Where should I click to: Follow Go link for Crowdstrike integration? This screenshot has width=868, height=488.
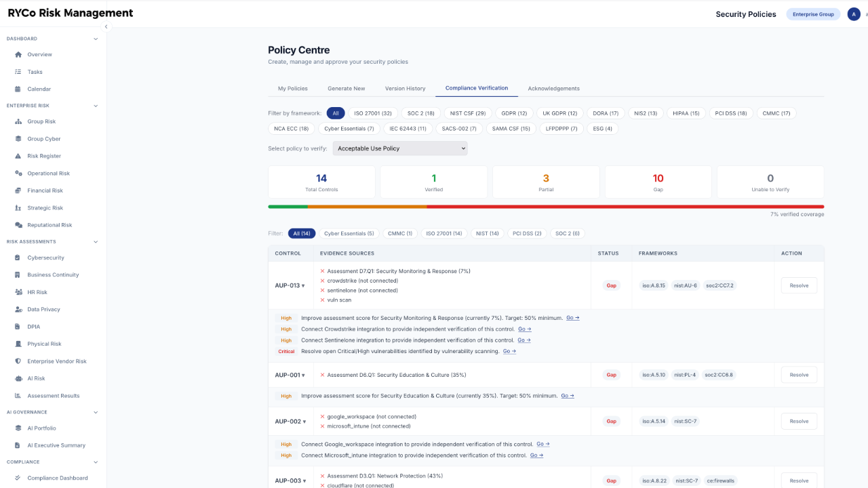click(x=525, y=329)
